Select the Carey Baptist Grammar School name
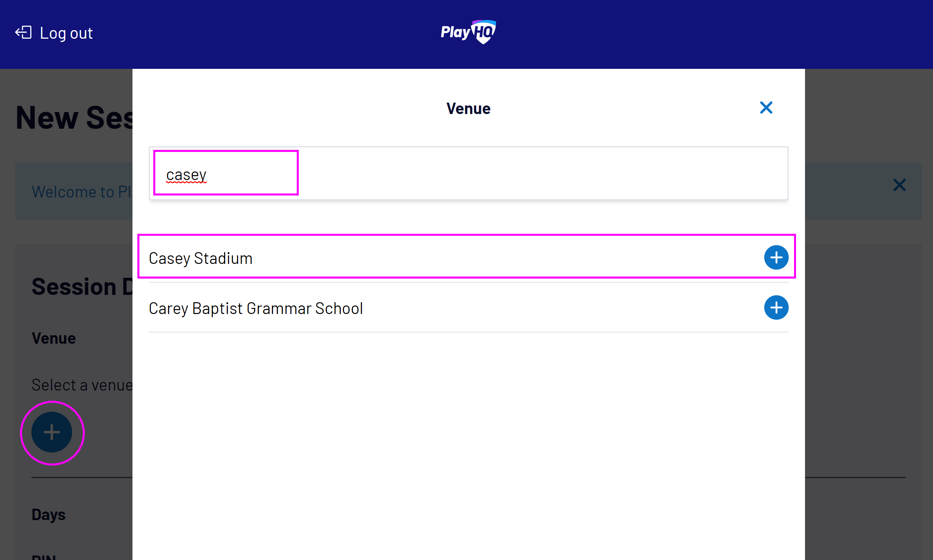Viewport: 933px width, 560px height. tap(256, 308)
